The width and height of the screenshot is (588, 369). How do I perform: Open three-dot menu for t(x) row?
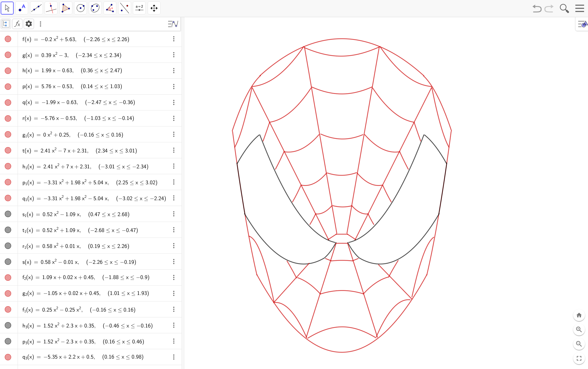tap(174, 150)
